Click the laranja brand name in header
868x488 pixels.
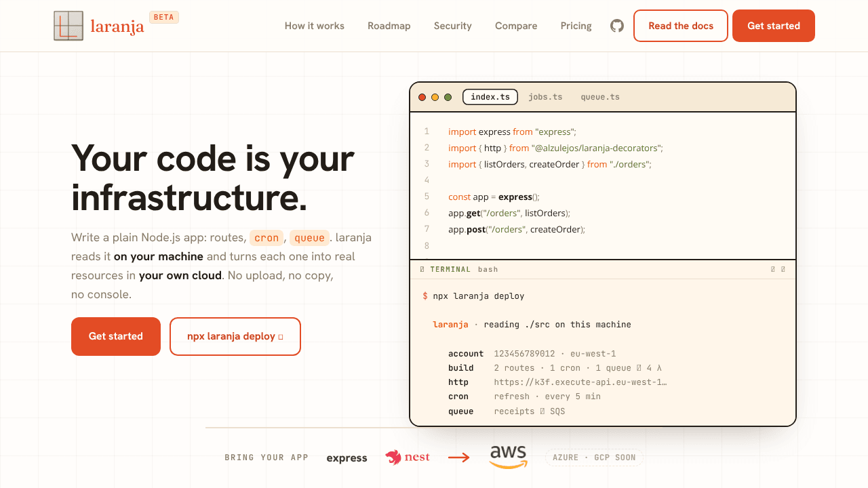(117, 27)
